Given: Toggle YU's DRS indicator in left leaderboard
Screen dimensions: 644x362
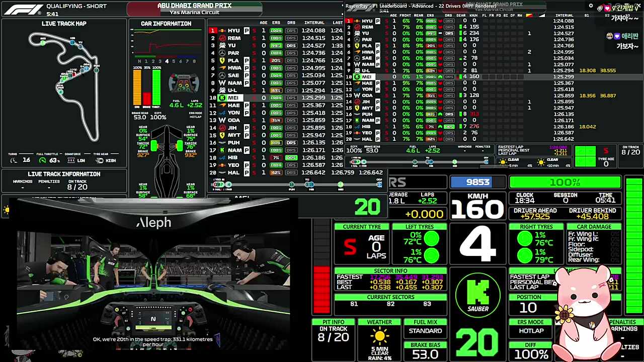Looking at the screenshot, I should tap(291, 46).
